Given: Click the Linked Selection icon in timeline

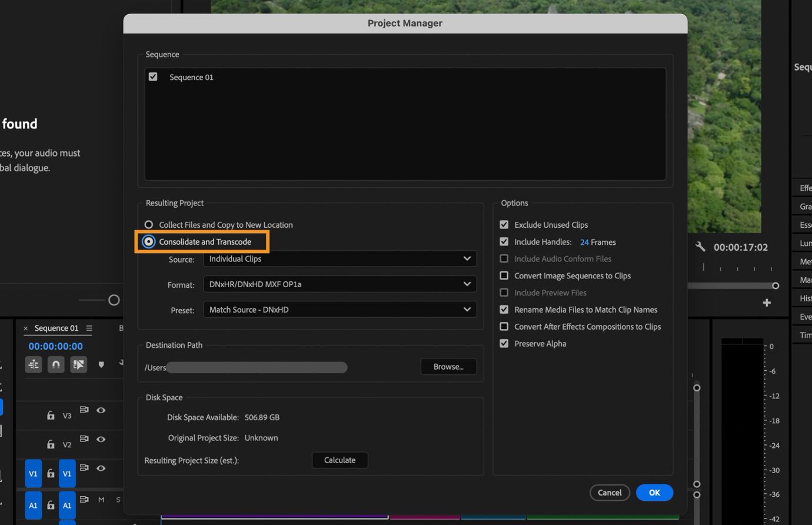Looking at the screenshot, I should pos(78,364).
